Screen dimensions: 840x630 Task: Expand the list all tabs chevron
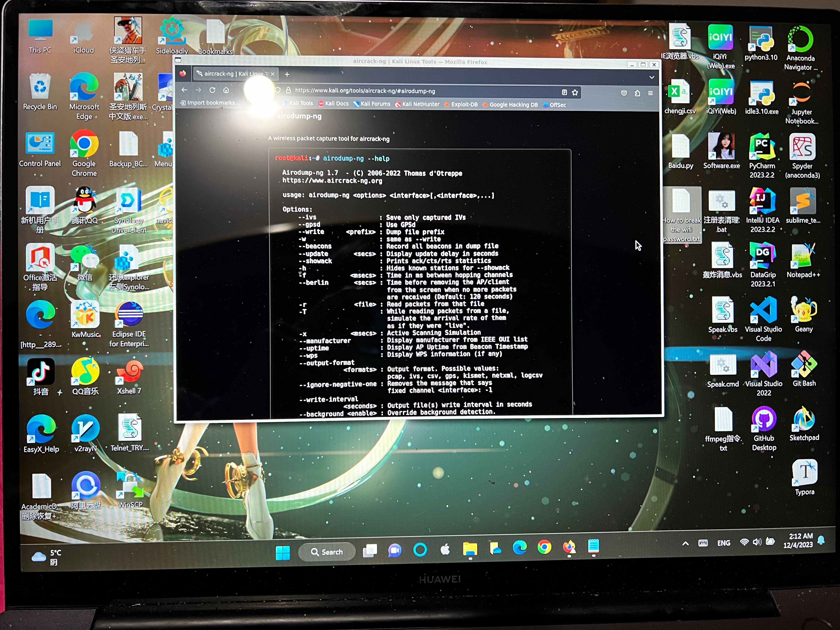(652, 78)
